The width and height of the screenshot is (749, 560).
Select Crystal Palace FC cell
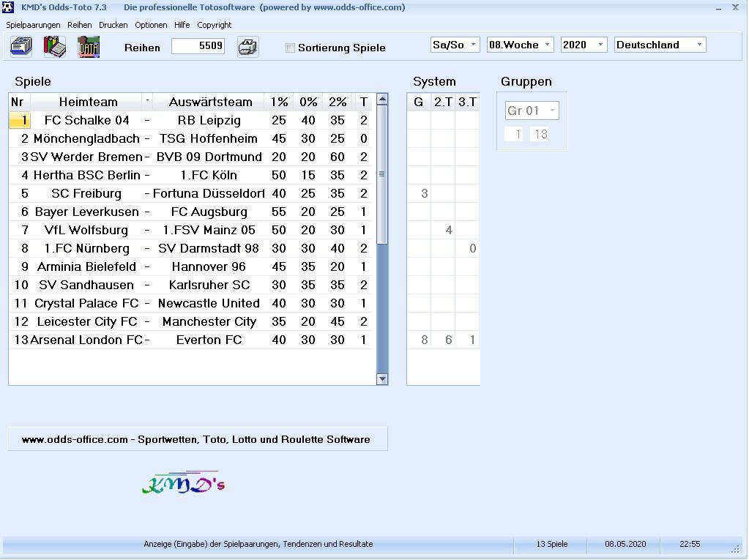point(87,303)
